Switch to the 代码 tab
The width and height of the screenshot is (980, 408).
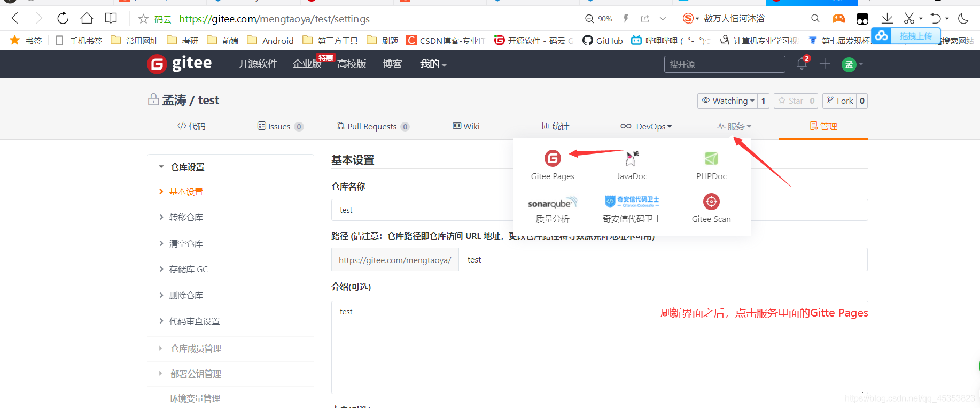click(x=191, y=126)
